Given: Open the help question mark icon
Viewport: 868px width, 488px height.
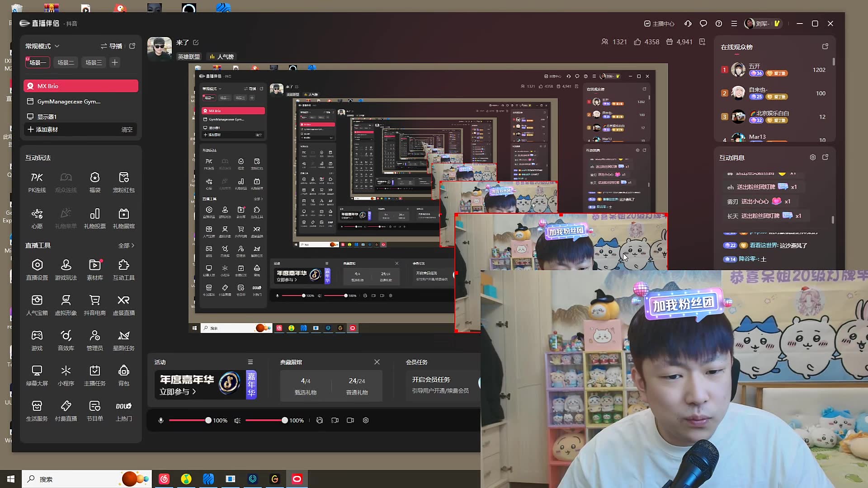Looking at the screenshot, I should point(719,23).
